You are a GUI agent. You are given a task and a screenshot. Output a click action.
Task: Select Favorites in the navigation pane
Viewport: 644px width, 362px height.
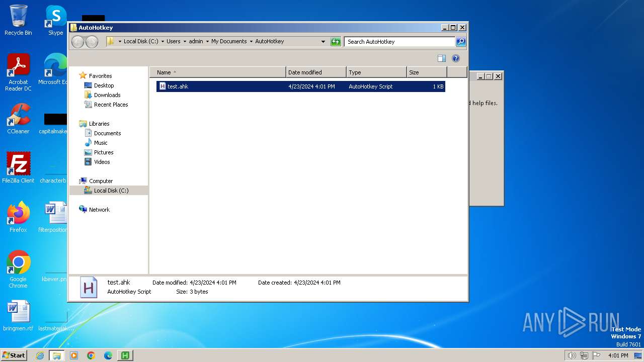pos(100,76)
